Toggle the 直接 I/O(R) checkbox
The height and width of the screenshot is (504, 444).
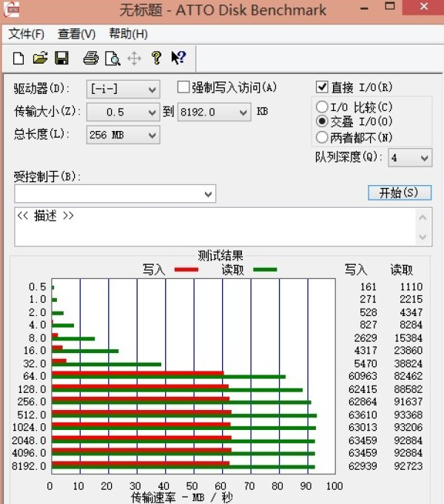tap(322, 87)
